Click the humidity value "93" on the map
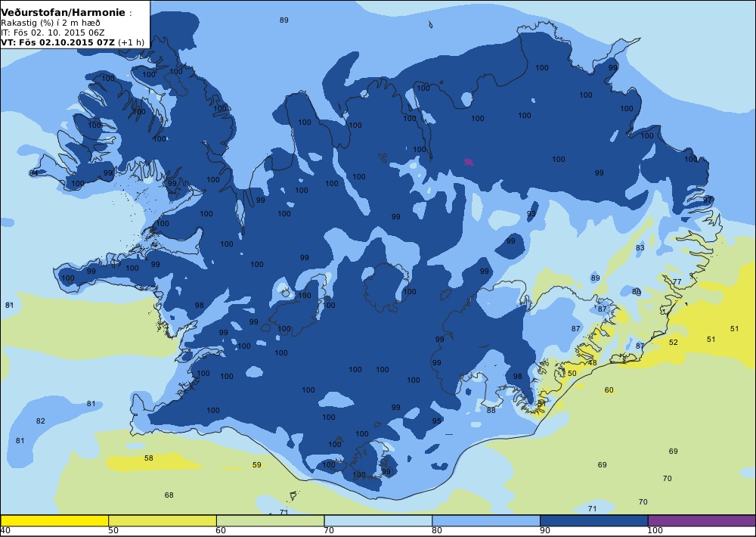 tap(531, 214)
